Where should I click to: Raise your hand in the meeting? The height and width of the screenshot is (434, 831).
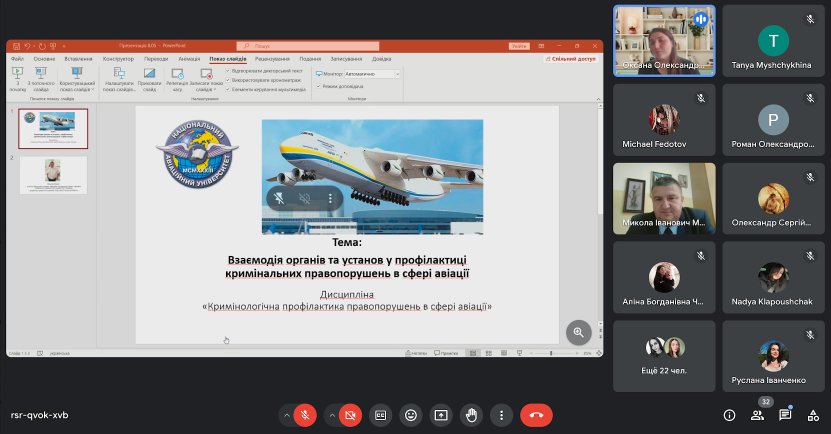pos(471,414)
